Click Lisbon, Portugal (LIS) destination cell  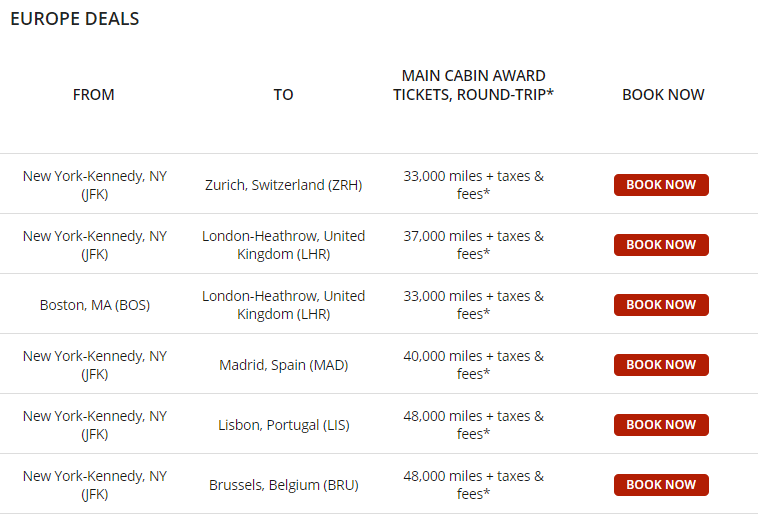click(x=284, y=425)
